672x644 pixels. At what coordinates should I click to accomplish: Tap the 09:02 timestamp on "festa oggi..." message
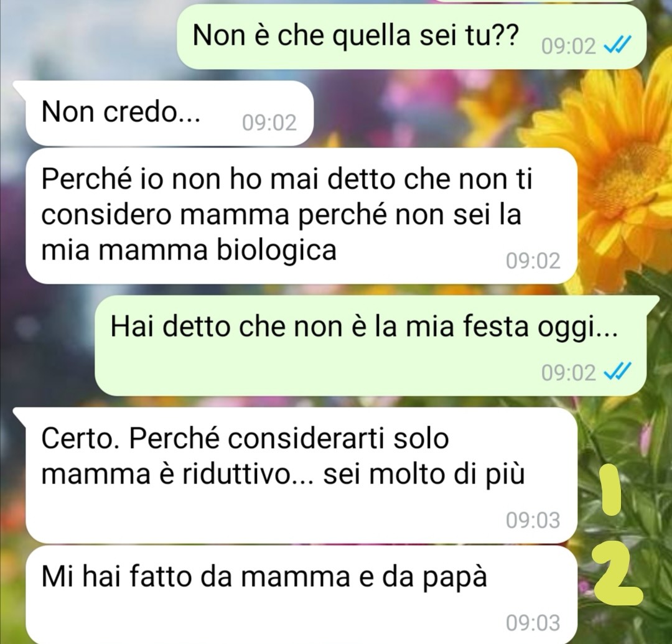(568, 372)
